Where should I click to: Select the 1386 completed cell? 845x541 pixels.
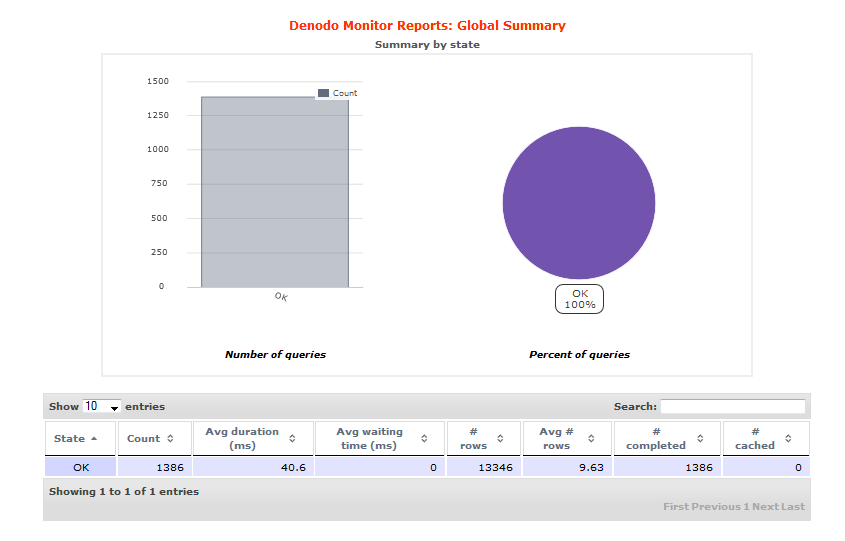tap(667, 468)
